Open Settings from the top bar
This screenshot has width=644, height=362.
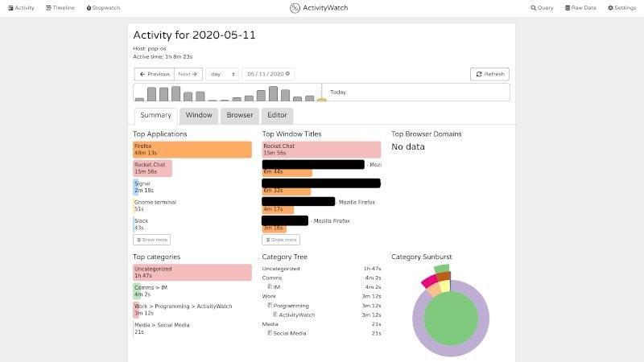621,7
